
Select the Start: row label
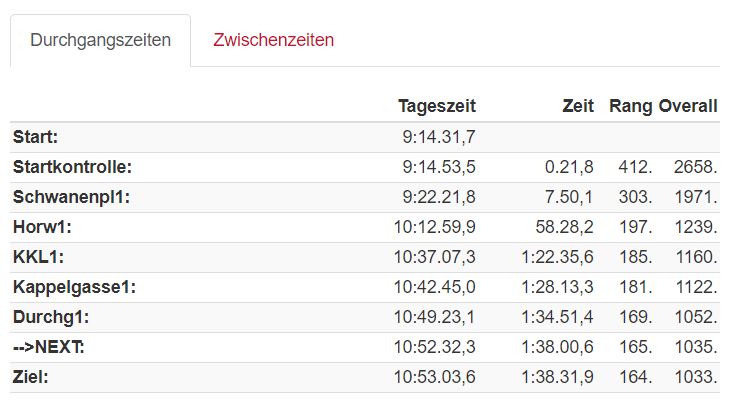[x=36, y=137]
